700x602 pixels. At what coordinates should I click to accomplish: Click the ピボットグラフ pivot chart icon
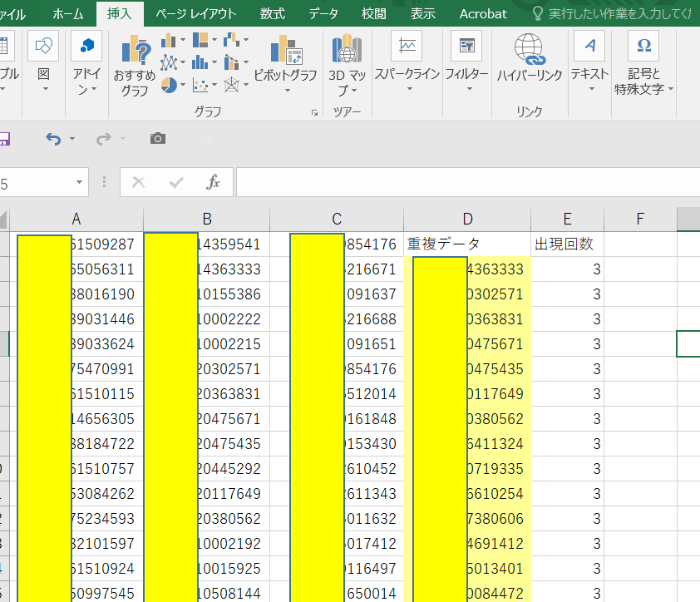click(286, 50)
